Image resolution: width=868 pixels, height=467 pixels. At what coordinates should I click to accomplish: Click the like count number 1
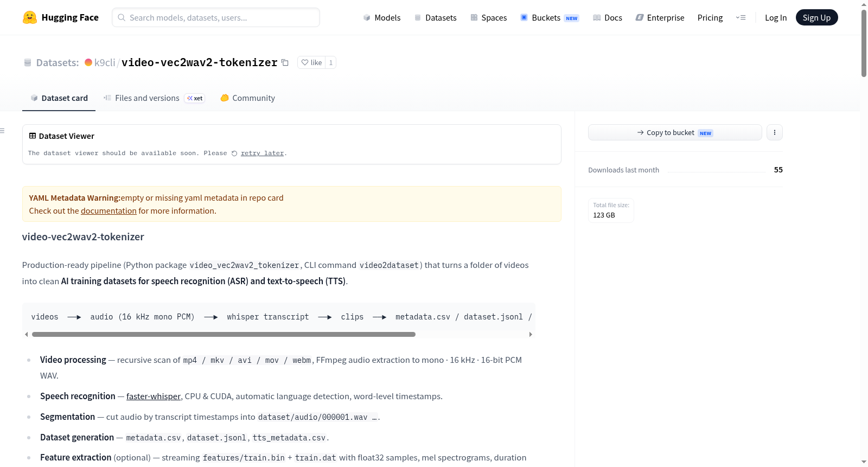pyautogui.click(x=331, y=62)
